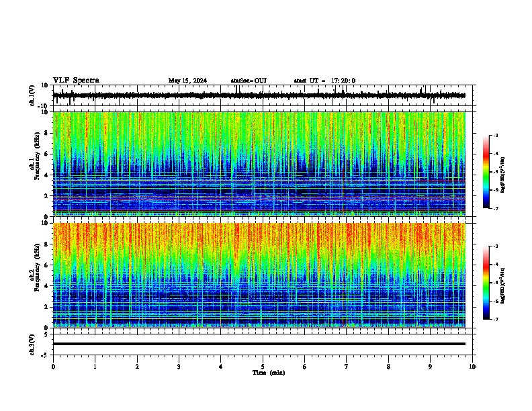Click time axis tick label "9"
Screen dimensions: 532x411
[x=430, y=367]
